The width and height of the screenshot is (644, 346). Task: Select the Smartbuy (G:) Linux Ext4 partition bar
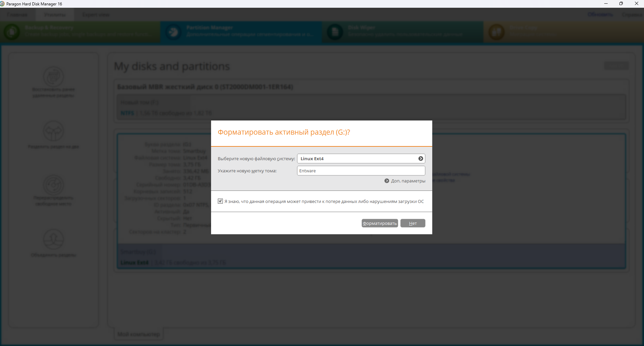[x=371, y=256]
